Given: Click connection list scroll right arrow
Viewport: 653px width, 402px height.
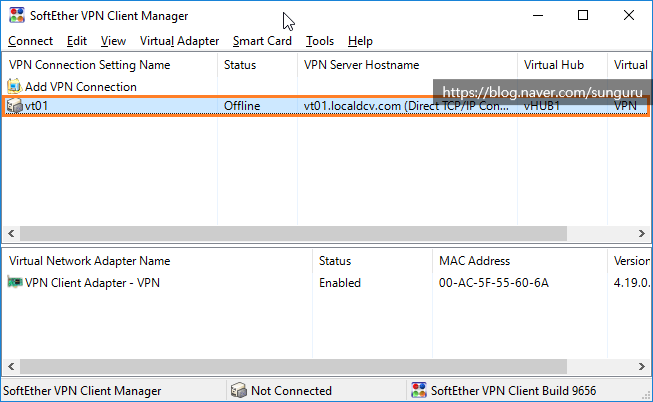Looking at the screenshot, I should pos(642,234).
